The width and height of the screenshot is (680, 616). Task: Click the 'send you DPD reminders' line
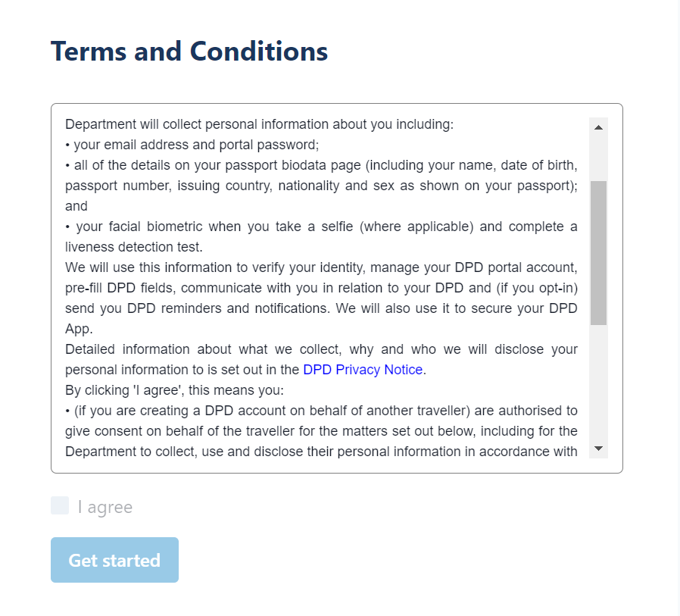pos(321,308)
